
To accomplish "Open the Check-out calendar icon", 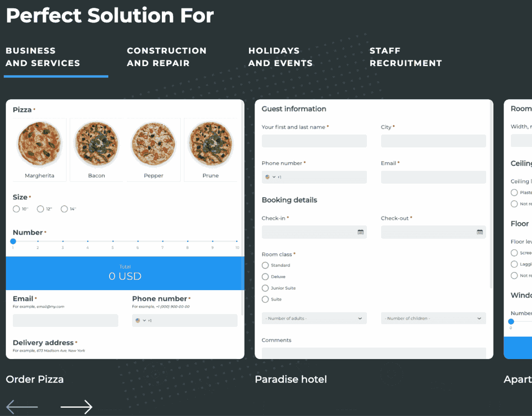I will click(480, 232).
